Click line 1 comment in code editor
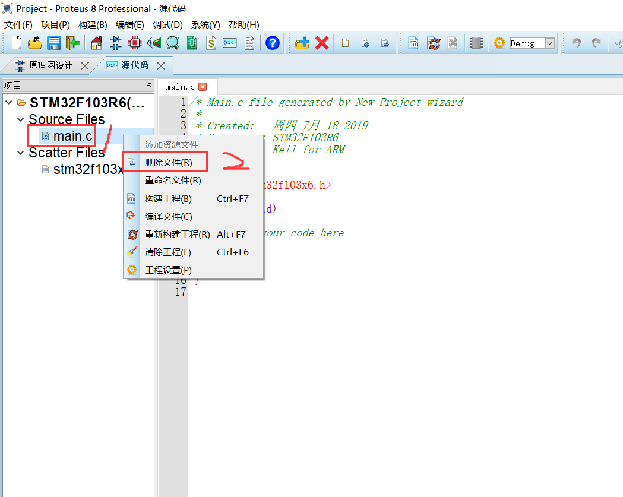 click(327, 102)
